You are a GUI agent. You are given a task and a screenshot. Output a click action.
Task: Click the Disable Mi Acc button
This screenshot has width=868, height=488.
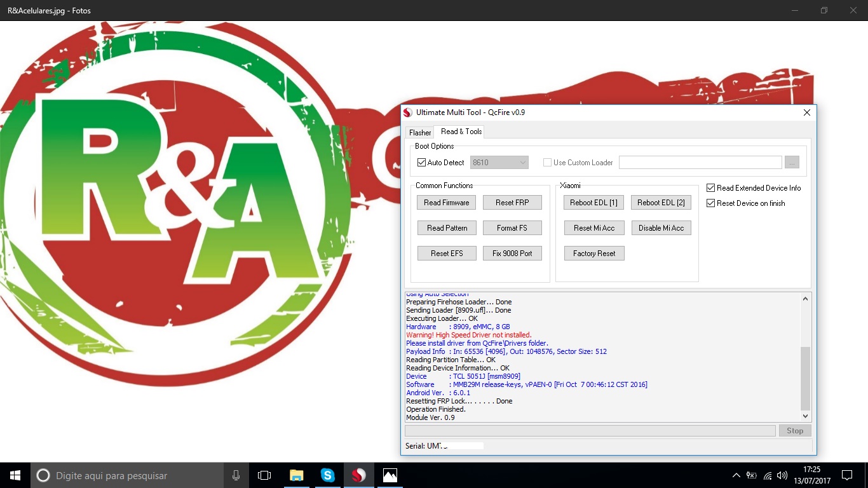(661, 228)
